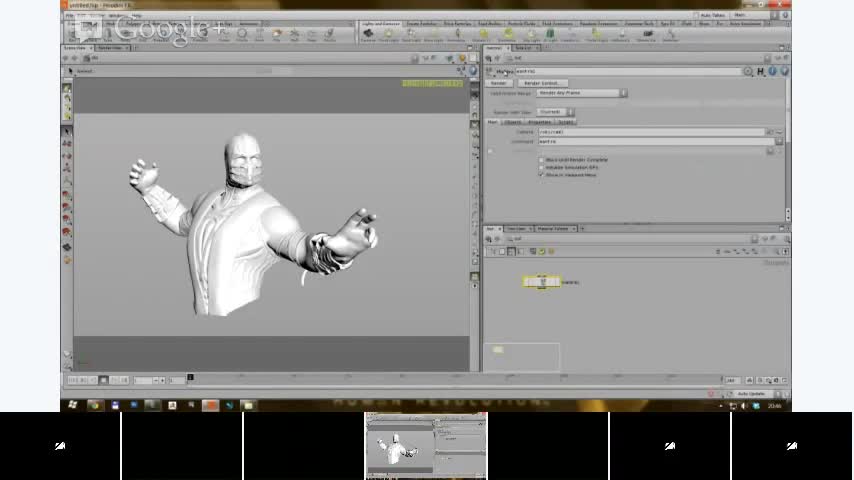Open Chrome from the taskbar
Viewport: 854px width, 480px height.
tap(95, 405)
